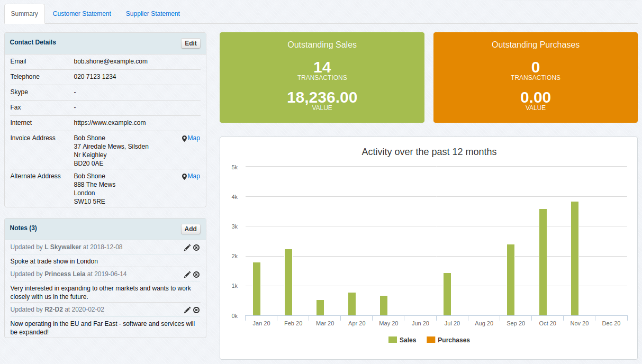Open Map link for Invoice Address
Screen dimensions: 642x364
coord(191,138)
